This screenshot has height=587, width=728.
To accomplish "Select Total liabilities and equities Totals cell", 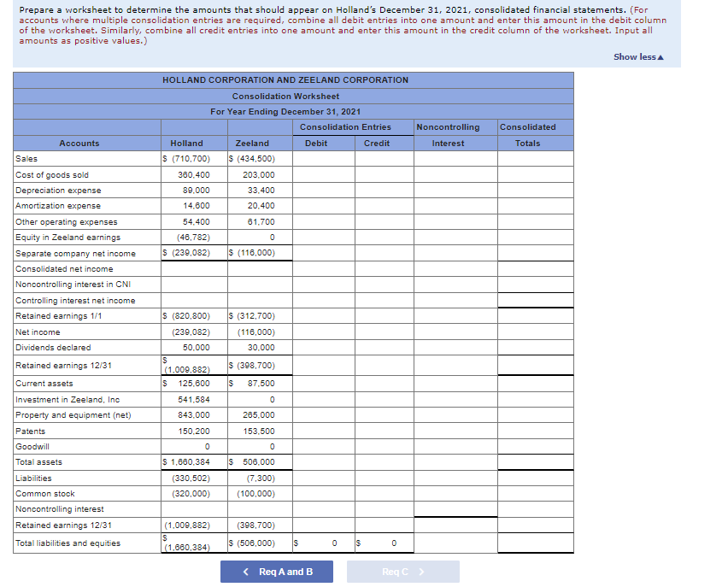I will click(536, 543).
